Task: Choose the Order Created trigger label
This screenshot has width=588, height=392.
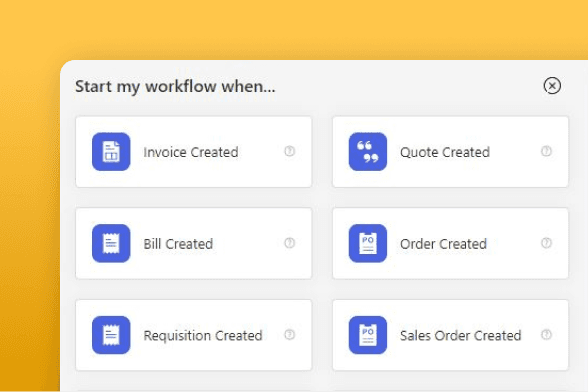Action: (x=443, y=244)
